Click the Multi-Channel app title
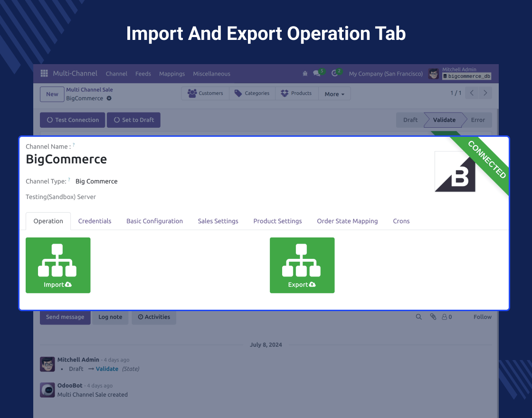532x418 pixels. point(75,73)
